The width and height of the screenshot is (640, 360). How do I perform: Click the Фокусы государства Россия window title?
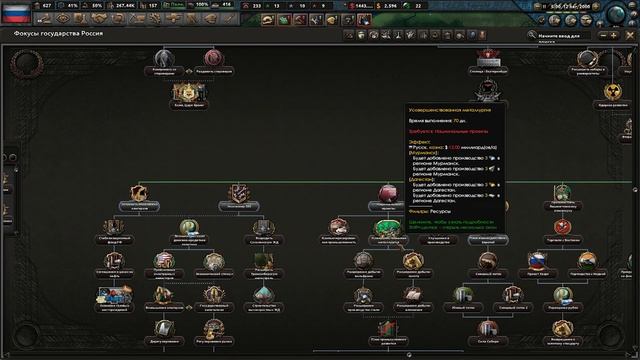58,33
